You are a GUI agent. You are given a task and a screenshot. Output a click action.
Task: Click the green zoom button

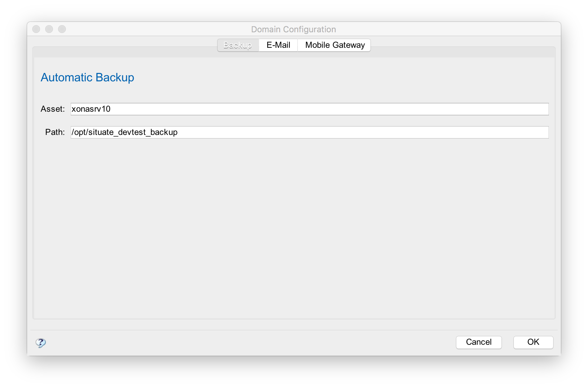[x=62, y=29]
